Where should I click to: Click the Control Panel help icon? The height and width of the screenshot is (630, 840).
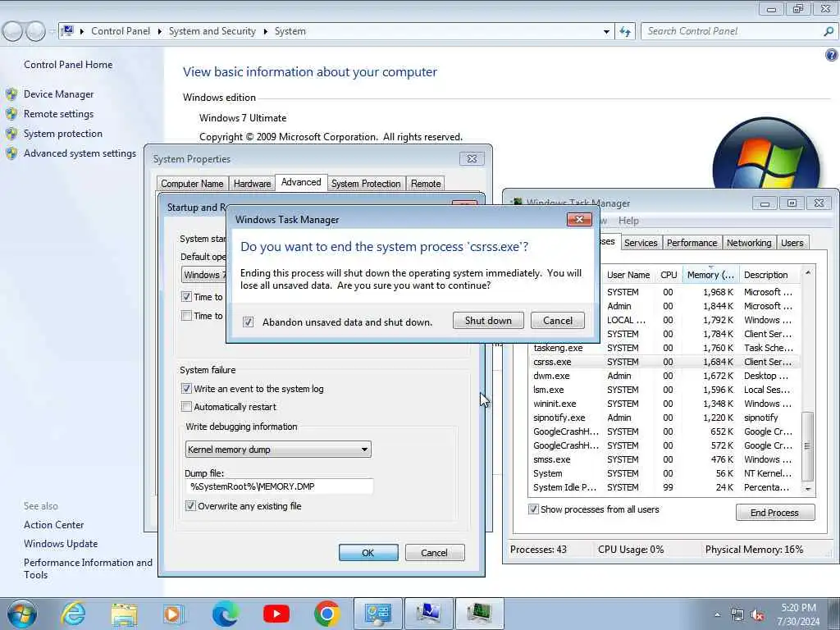tap(832, 55)
